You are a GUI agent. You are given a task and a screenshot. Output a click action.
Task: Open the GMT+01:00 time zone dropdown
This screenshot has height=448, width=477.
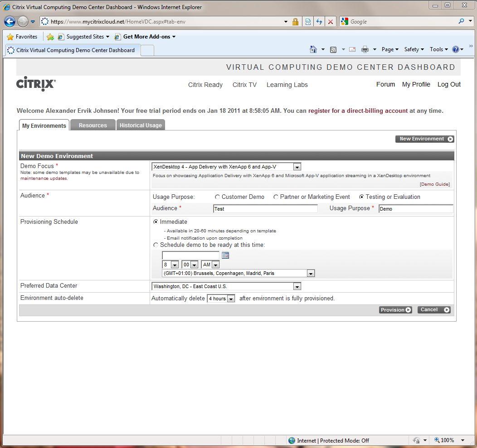coord(238,273)
